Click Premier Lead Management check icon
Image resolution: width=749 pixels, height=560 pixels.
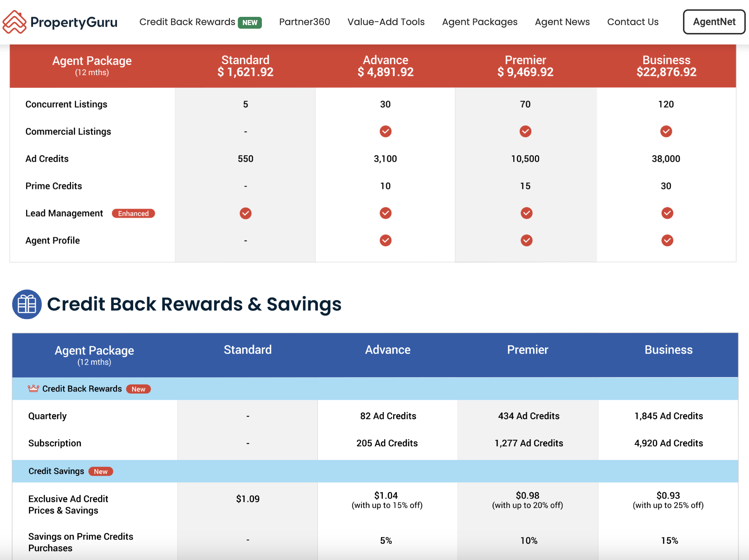[526, 213]
